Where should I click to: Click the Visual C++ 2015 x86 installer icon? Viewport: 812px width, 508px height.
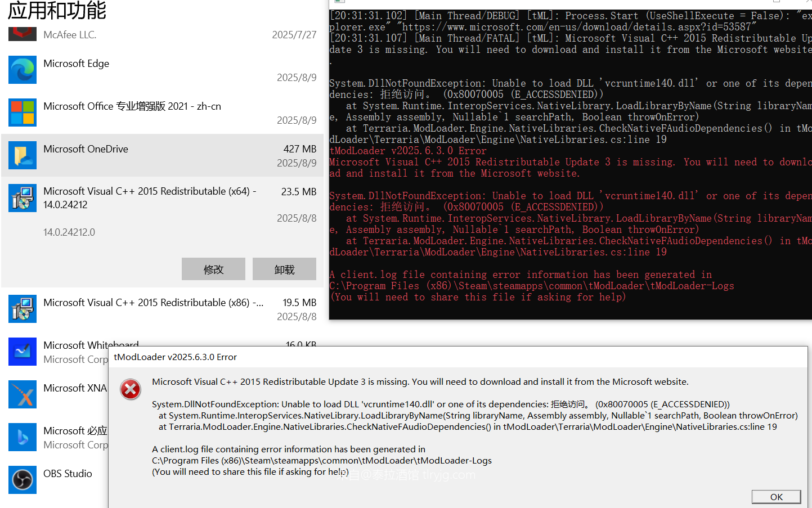23,309
